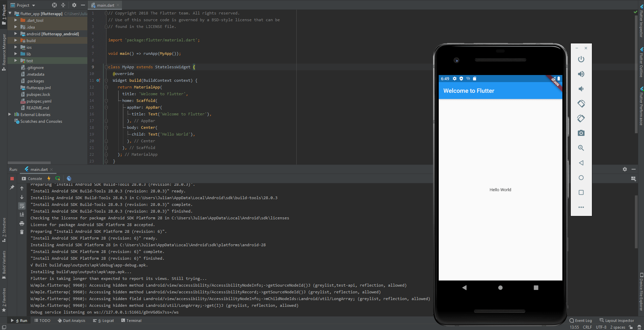Stop the running main.dart process
This screenshot has width=644, height=330.
pos(12,178)
